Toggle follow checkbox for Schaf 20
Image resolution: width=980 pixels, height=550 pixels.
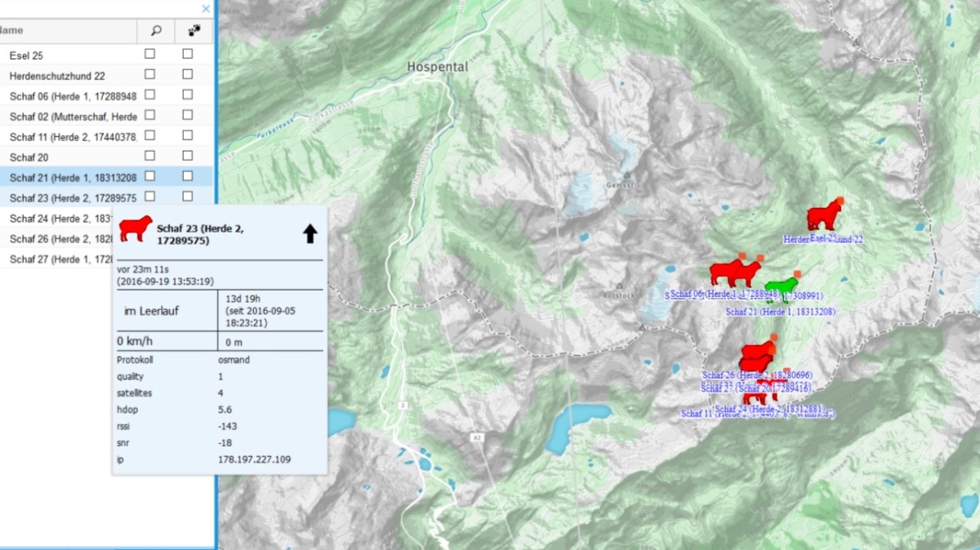coord(149,155)
